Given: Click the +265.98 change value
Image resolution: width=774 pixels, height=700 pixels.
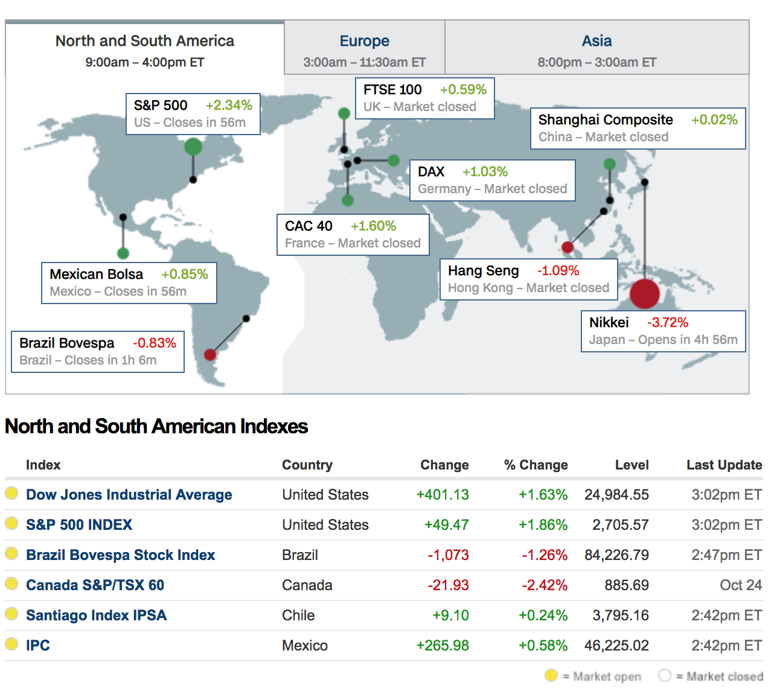Looking at the screenshot, I should click(x=443, y=646).
